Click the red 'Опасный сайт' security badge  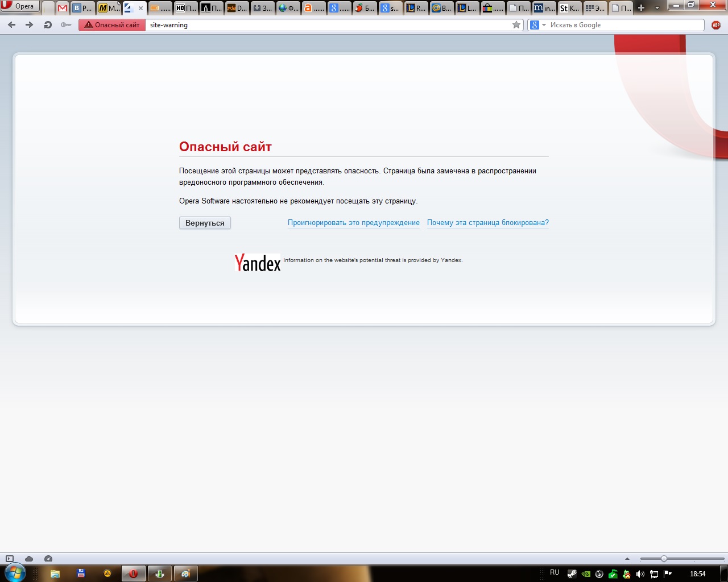click(x=112, y=25)
